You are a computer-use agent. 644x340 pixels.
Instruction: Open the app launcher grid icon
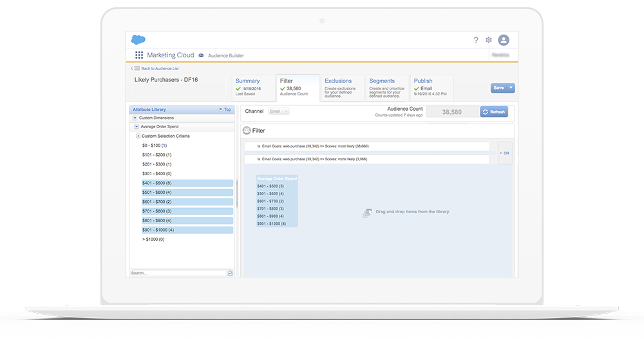pos(139,55)
